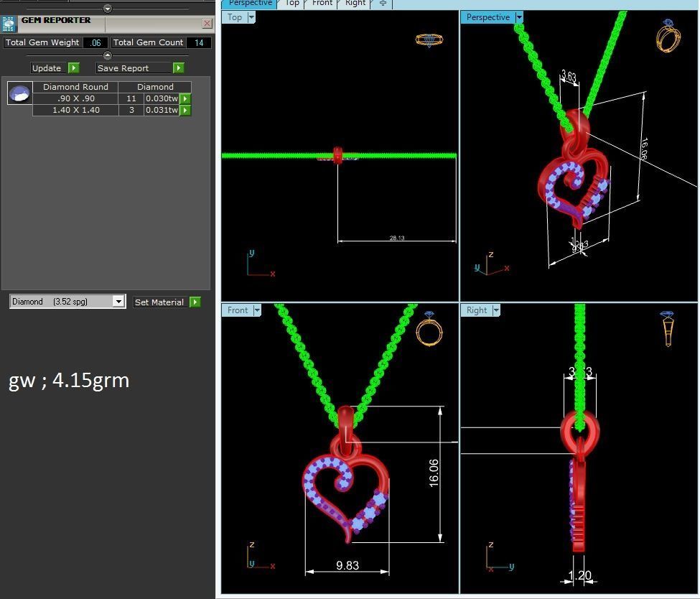Click the .90 X .90 size cell
Image resolution: width=700 pixels, height=599 pixels.
point(75,98)
